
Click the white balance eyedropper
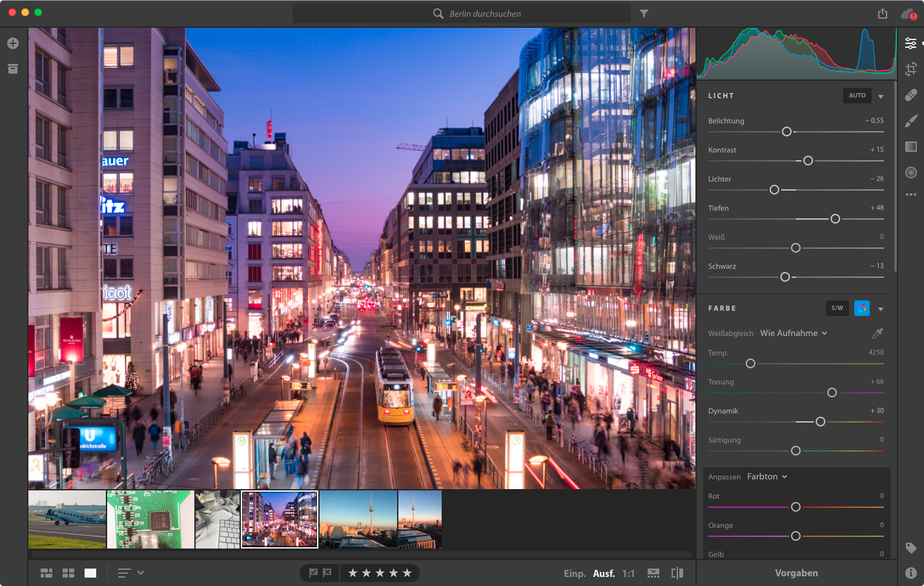pyautogui.click(x=877, y=333)
